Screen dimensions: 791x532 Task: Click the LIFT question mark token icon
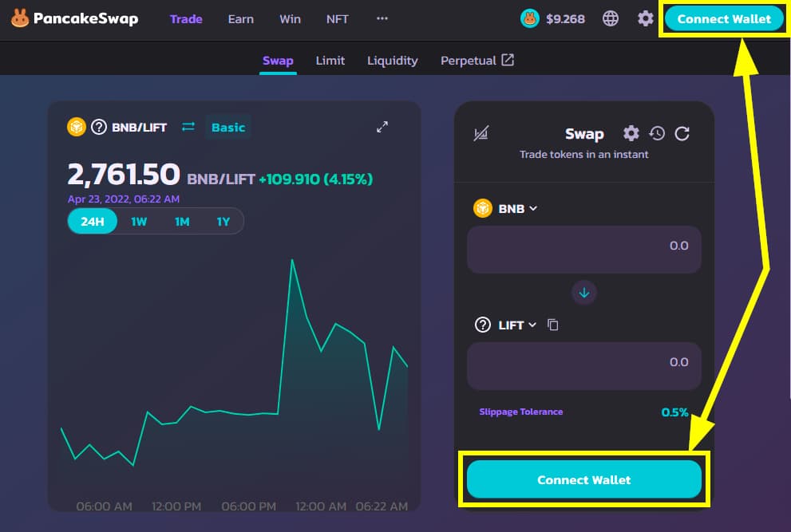[x=483, y=325]
